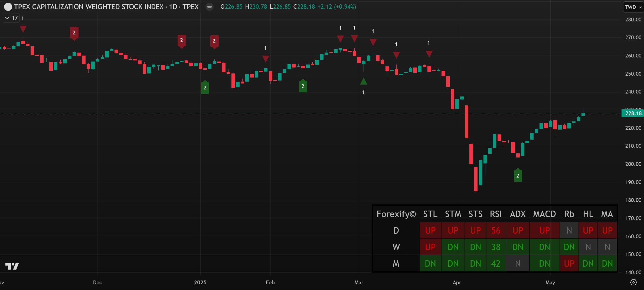644x290 pixels.
Task: Open chart settings gear on price axis
Action: (633, 282)
